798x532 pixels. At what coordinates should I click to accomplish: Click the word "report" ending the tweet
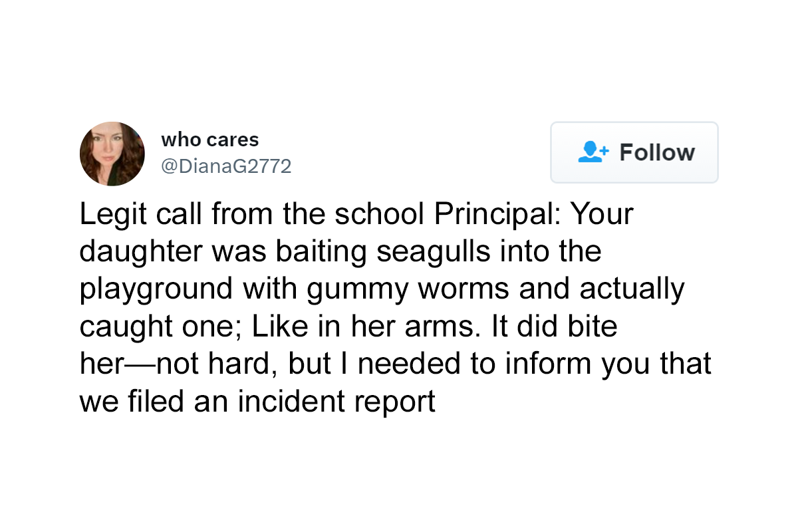tap(398, 402)
